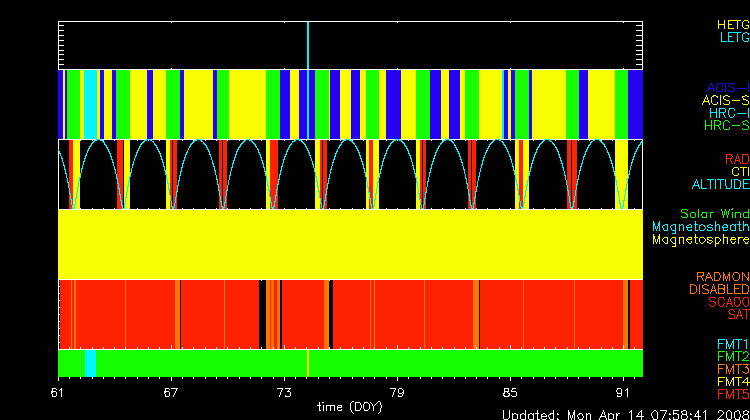Viewport: 750px width, 420px height.
Task: Click the cyan FMT1 block in bottom row
Action: pos(91,362)
